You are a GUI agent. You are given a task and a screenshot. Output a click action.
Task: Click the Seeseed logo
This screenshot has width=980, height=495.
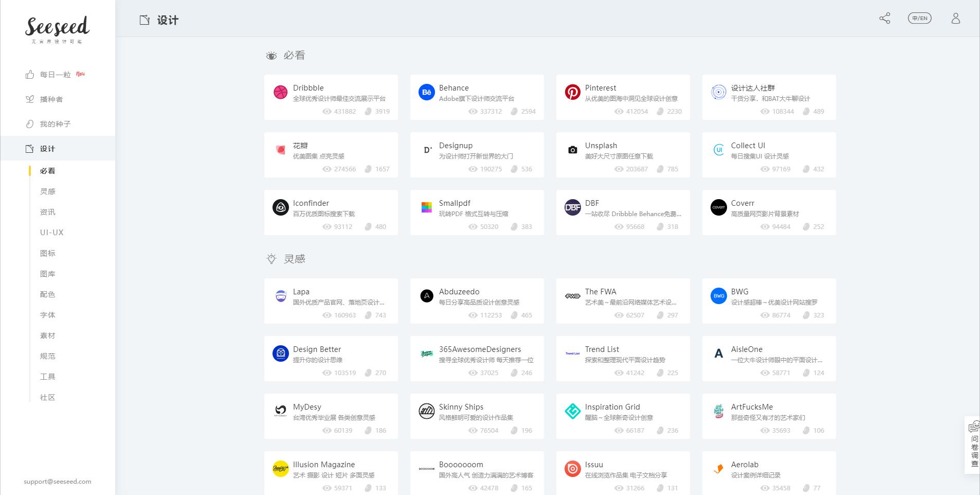tap(57, 29)
